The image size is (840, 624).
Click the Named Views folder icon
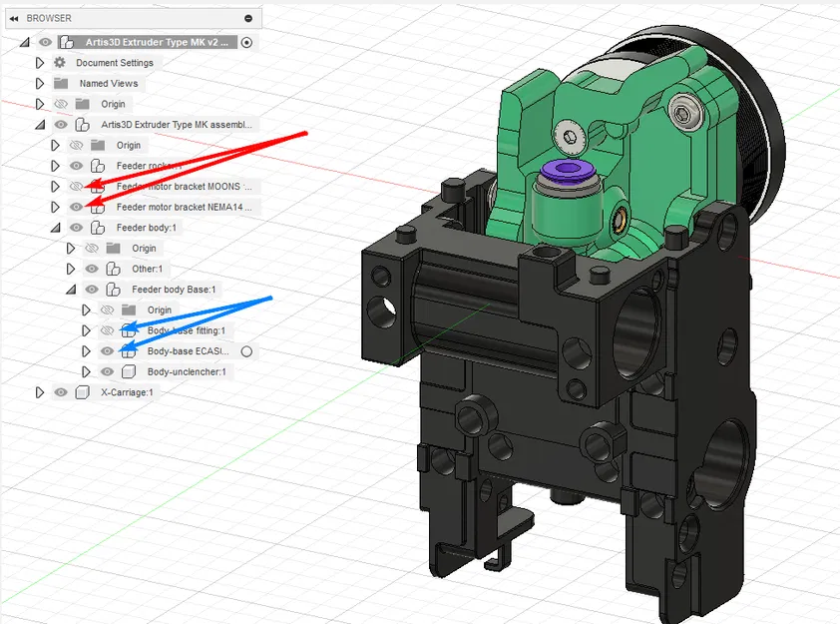click(x=60, y=83)
